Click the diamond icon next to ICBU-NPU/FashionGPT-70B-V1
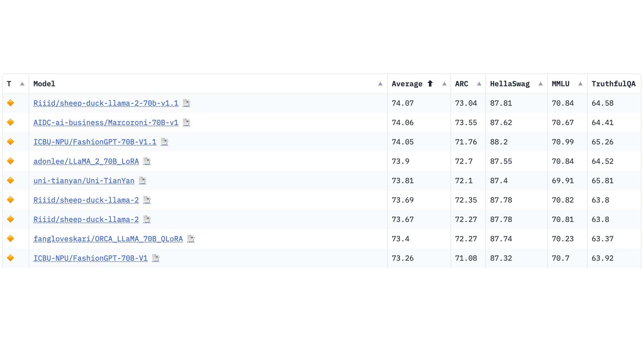 pyautogui.click(x=11, y=258)
